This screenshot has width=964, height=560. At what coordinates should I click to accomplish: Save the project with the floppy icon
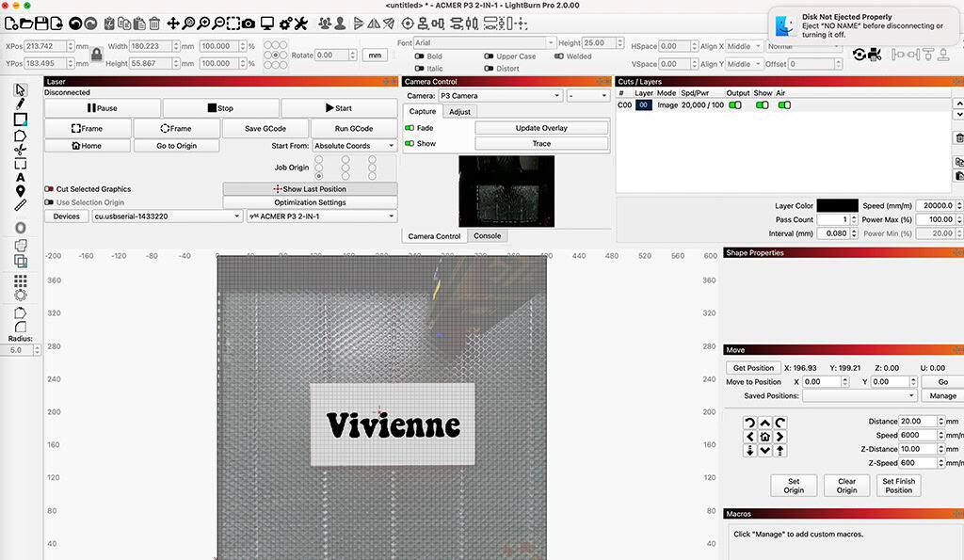coord(41,24)
